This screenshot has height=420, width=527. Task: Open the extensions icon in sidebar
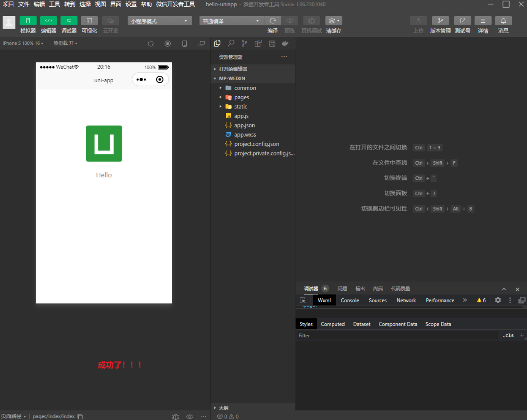258,43
